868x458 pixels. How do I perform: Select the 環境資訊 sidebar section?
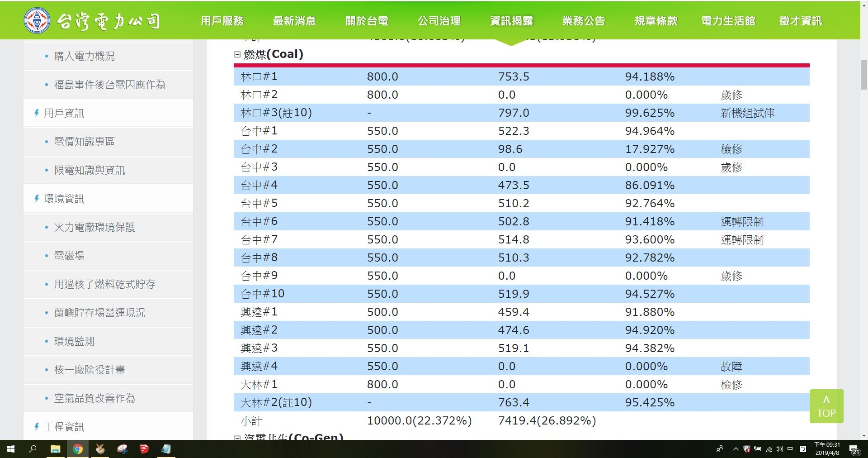[x=64, y=199]
